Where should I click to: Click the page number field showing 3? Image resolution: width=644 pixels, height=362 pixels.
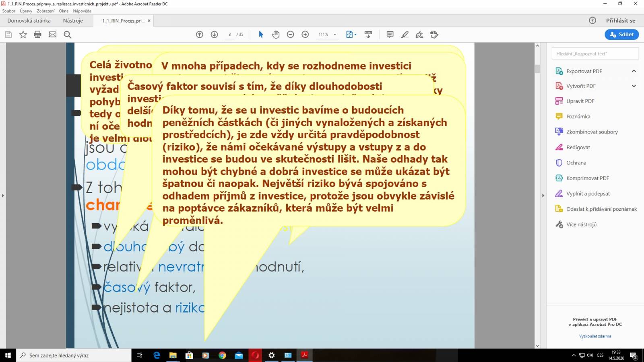point(229,35)
